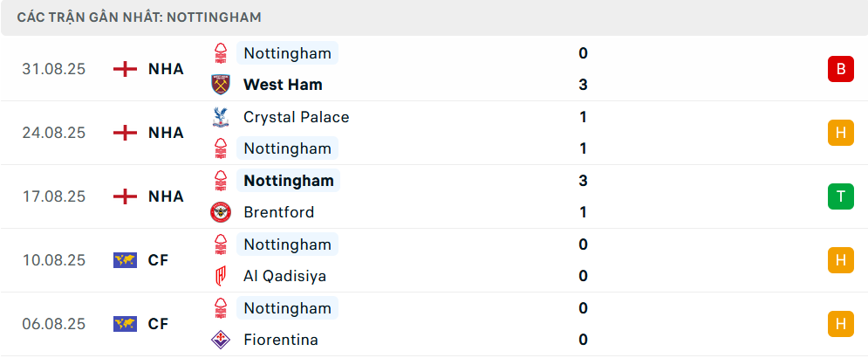Click the Fiorentina club crest icon

[222, 340]
